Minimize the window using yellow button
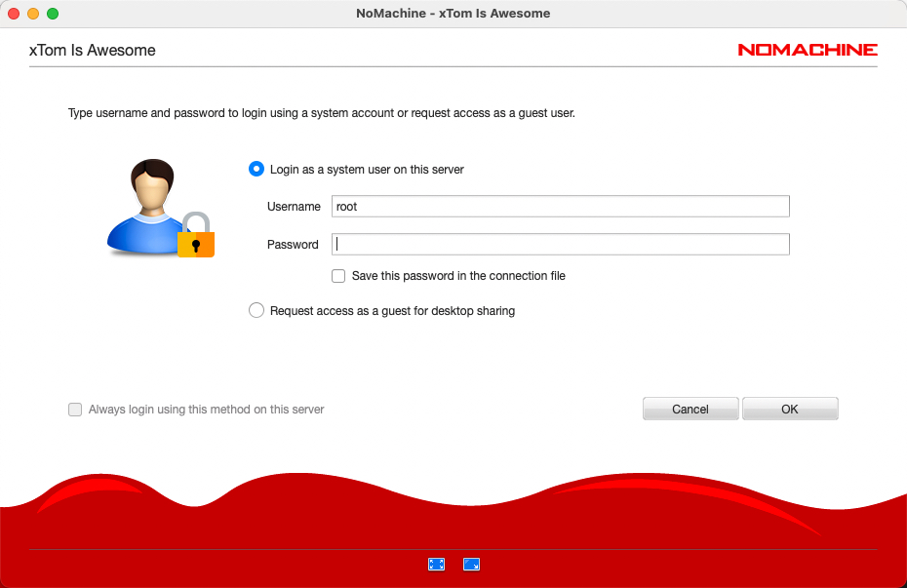This screenshot has height=588, width=907. 33,14
